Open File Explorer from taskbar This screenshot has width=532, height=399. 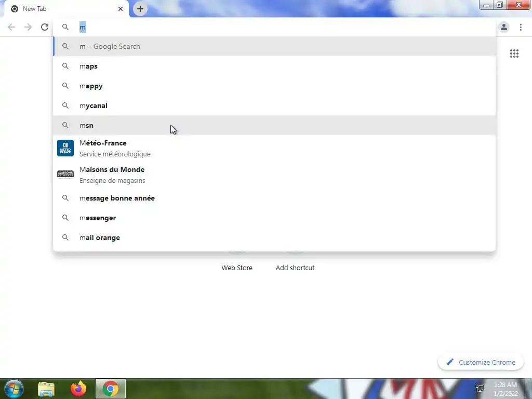[x=46, y=389]
